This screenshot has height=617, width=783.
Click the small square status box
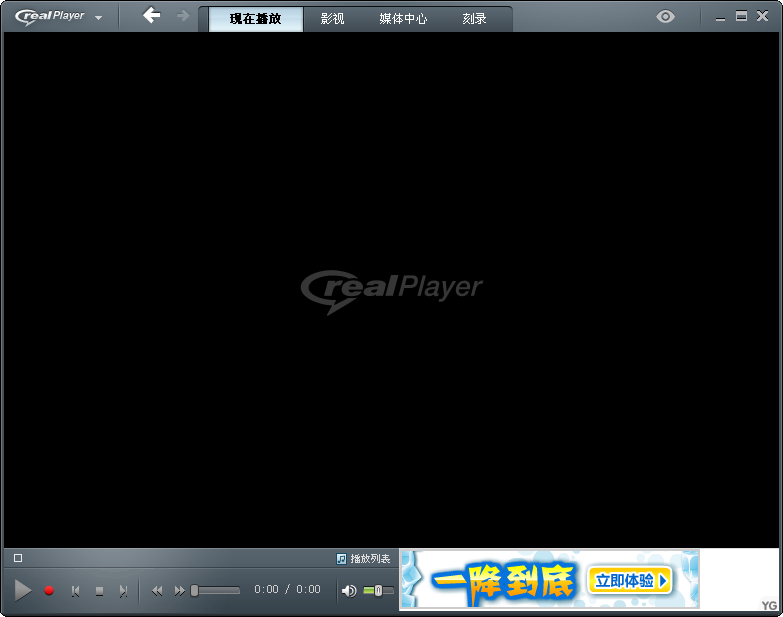pos(18,558)
